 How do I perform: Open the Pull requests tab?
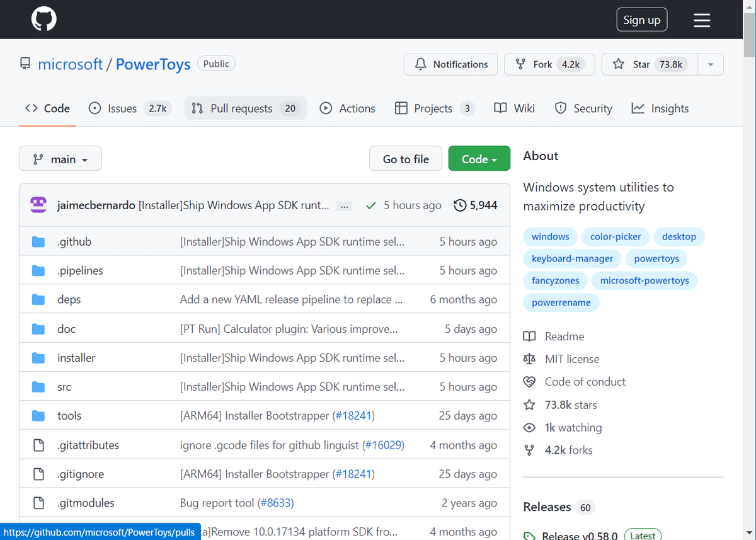pos(246,108)
